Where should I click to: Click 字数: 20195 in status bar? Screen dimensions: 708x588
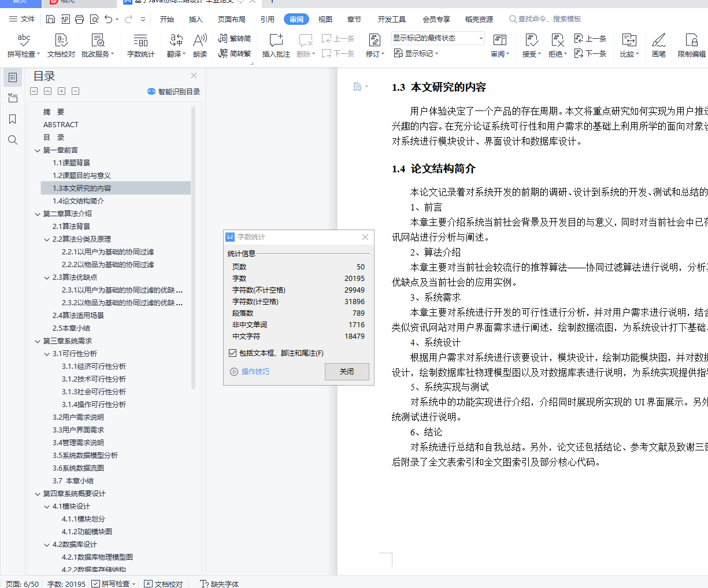point(66,584)
